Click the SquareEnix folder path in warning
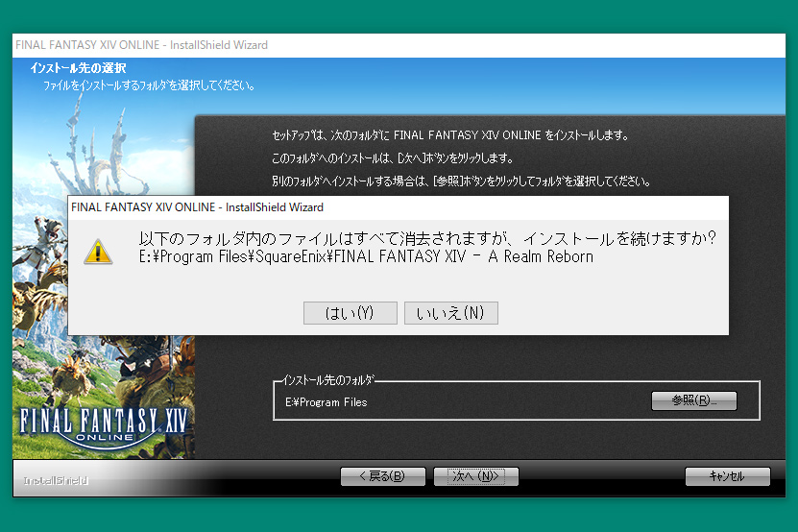 [x=366, y=257]
